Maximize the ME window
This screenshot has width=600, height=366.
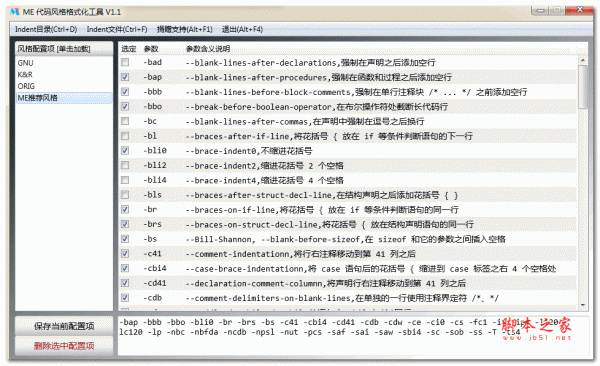point(557,10)
